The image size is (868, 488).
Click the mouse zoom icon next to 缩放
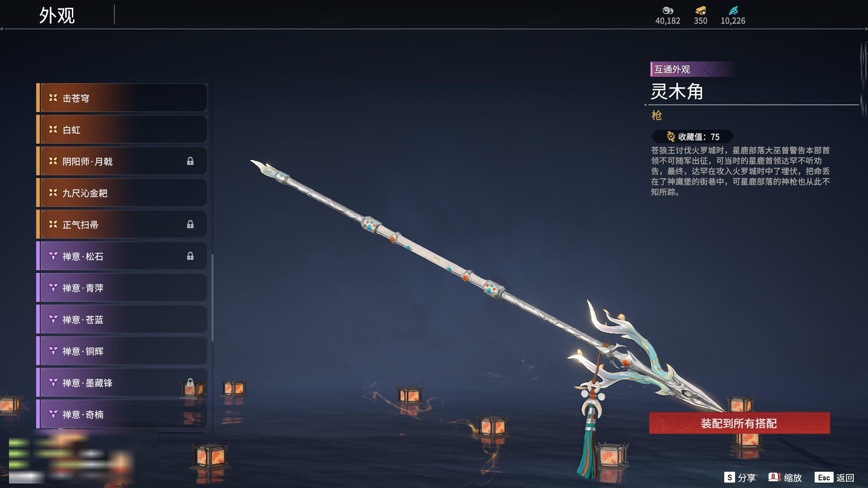tap(774, 477)
